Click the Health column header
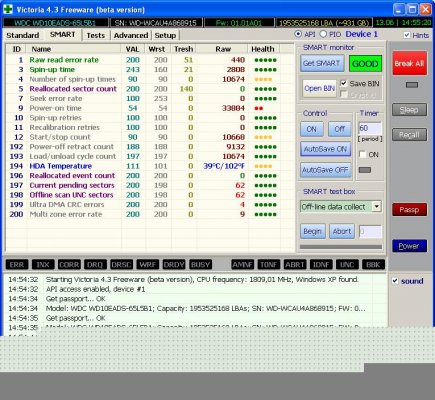 click(263, 49)
